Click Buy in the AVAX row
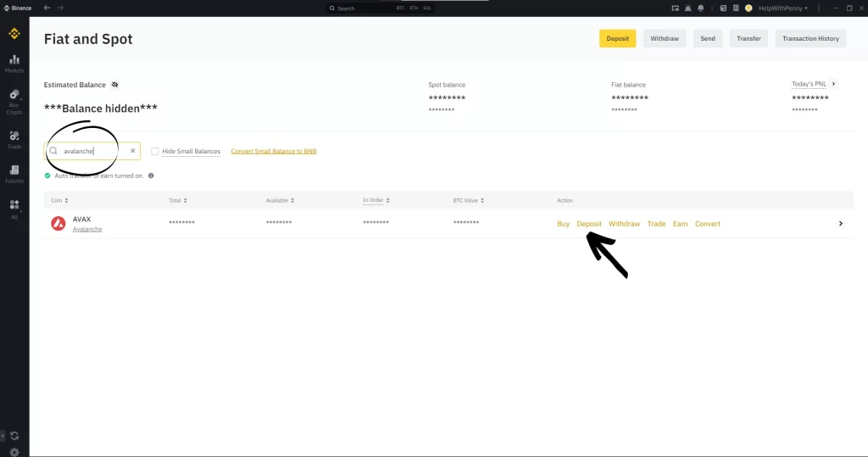The image size is (868, 457). (563, 224)
